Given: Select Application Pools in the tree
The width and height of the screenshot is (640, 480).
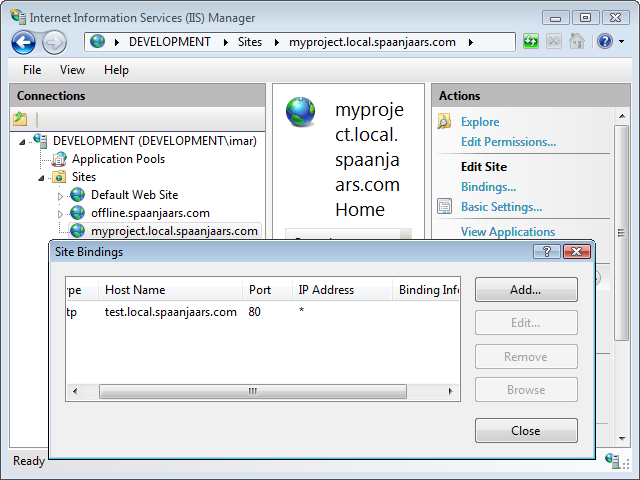Looking at the screenshot, I should click(118, 159).
